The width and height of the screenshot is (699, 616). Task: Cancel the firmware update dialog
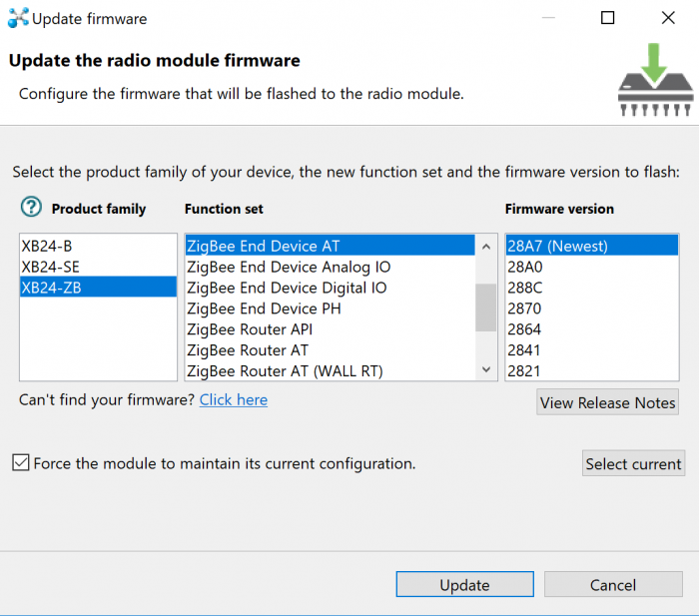pyautogui.click(x=613, y=584)
